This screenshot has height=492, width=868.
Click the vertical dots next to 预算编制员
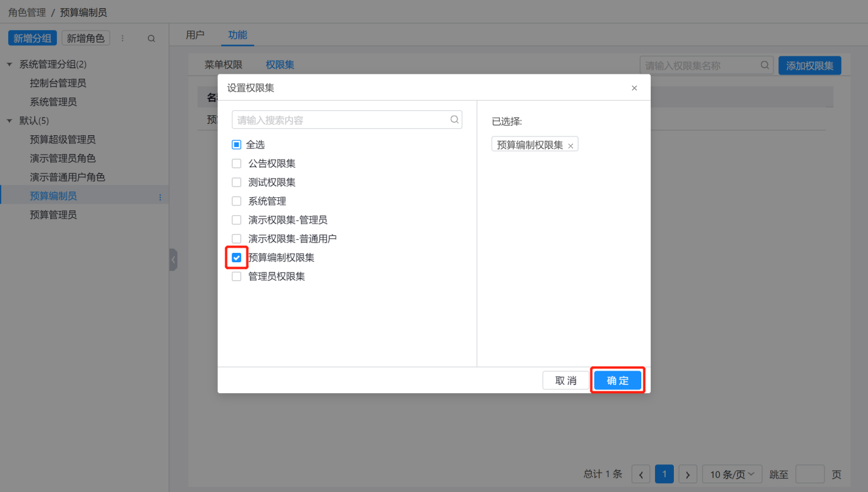click(160, 197)
